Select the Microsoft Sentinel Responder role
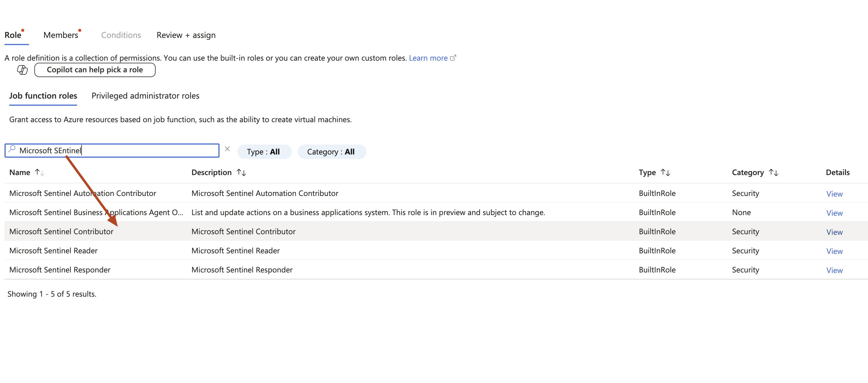The image size is (868, 383). (60, 270)
